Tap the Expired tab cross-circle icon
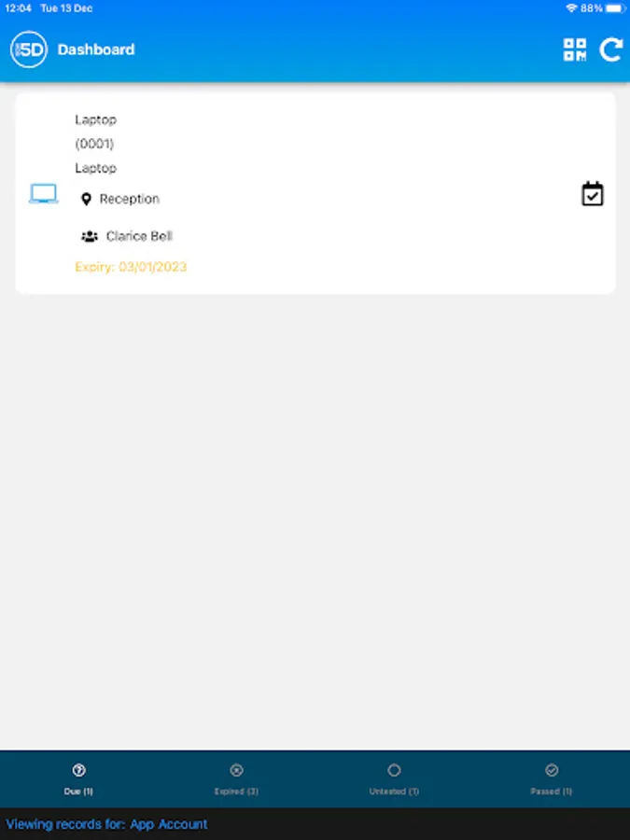Viewport: 630px width, 840px height. (x=236, y=770)
